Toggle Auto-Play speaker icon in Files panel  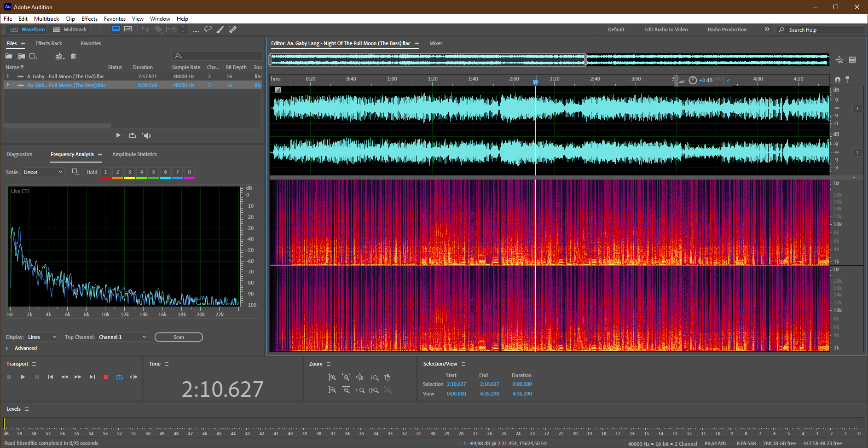tap(146, 135)
